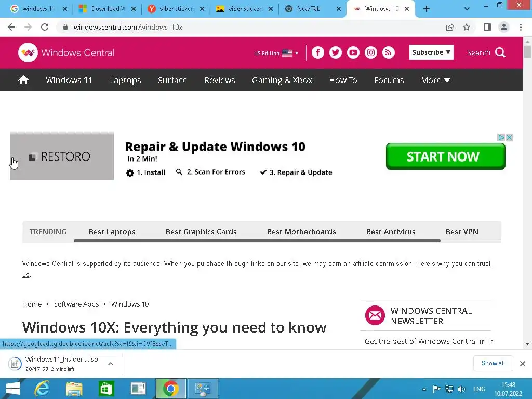Open Windows Central YouTube icon

(x=353, y=52)
